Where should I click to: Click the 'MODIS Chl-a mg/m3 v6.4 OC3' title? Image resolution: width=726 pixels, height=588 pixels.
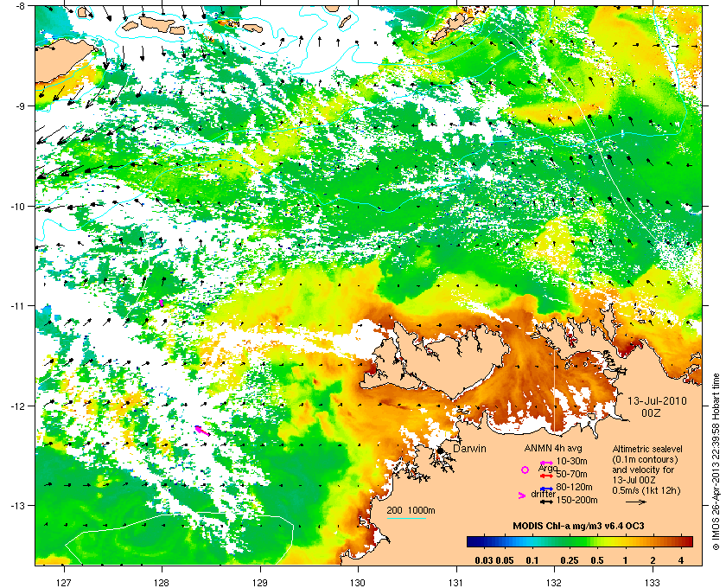click(x=579, y=526)
